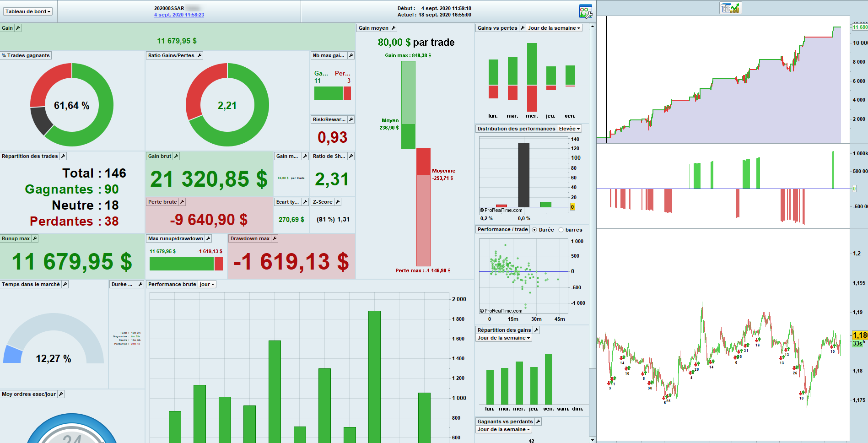Click the wrench icon beside Ratio Gains/Pertes

pos(199,55)
